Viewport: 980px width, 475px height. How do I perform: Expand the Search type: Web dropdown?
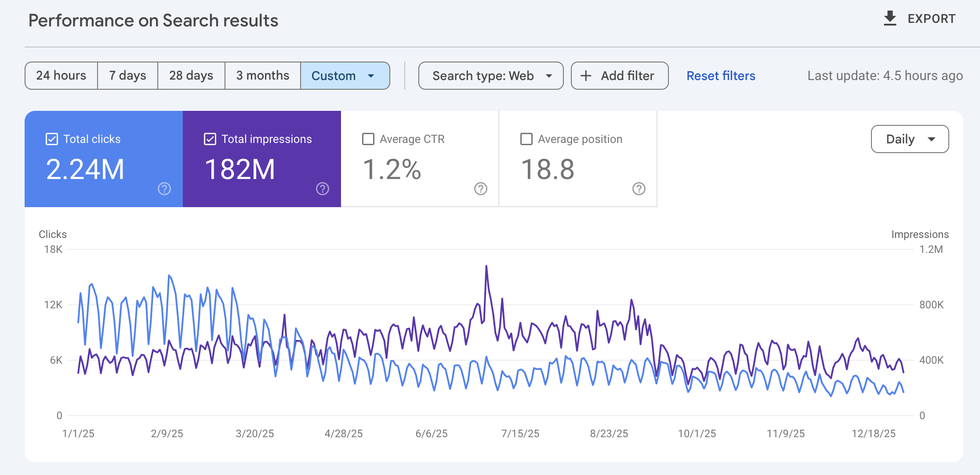(491, 76)
